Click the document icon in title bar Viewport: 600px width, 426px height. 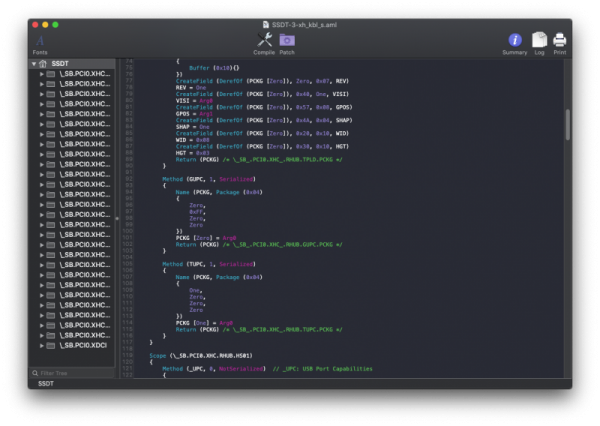[x=264, y=23]
